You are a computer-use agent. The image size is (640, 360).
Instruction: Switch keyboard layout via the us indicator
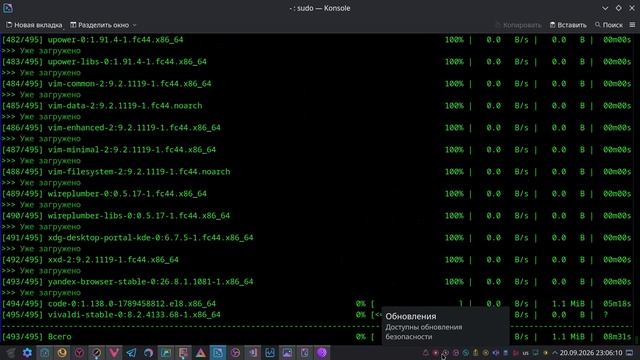pos(525,353)
